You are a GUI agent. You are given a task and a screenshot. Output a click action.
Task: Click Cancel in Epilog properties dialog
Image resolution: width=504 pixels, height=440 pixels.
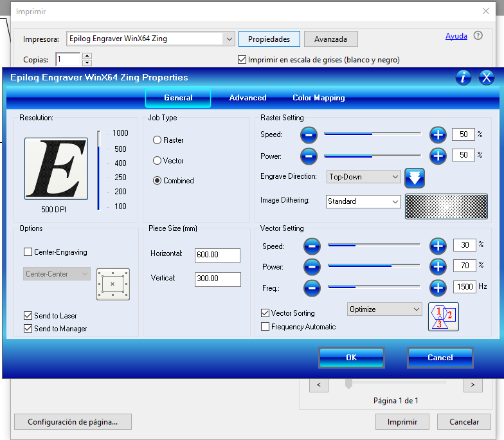tap(440, 358)
